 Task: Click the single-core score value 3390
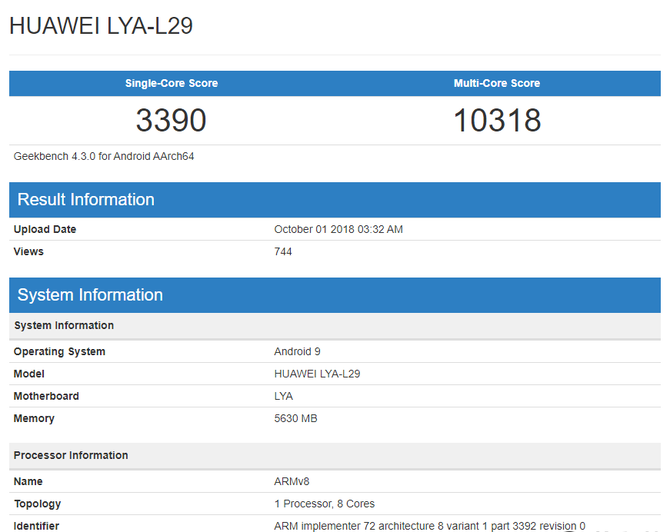click(x=171, y=120)
